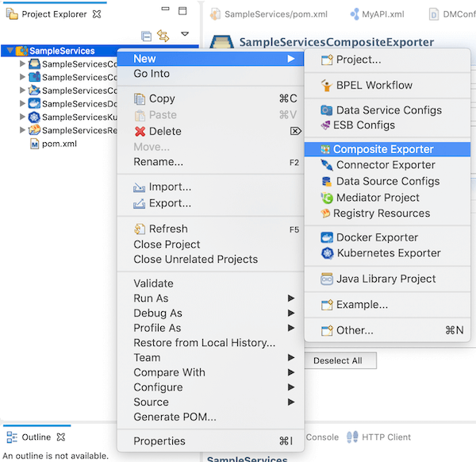Select Close Project menu entry
This screenshot has height=462, width=476.
pyautogui.click(x=210, y=244)
